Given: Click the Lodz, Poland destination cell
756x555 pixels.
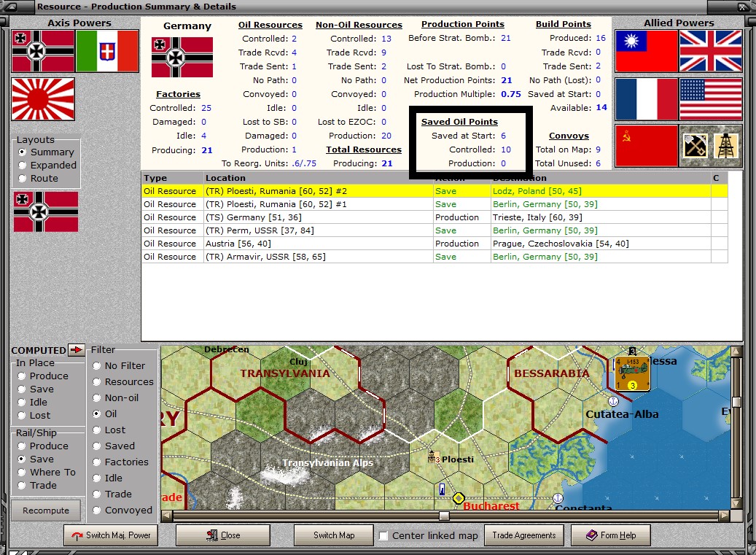Looking at the screenshot, I should point(601,191).
